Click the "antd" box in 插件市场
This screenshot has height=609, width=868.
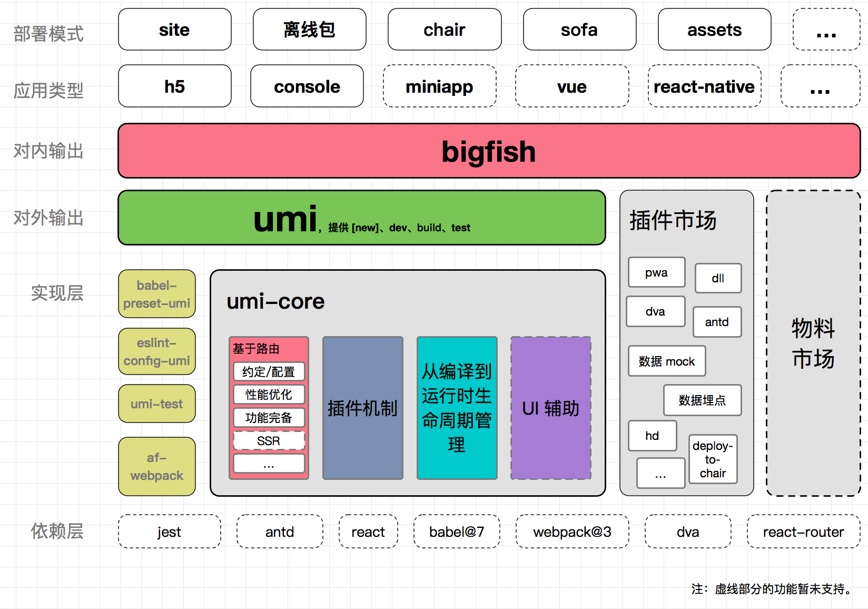(x=717, y=322)
